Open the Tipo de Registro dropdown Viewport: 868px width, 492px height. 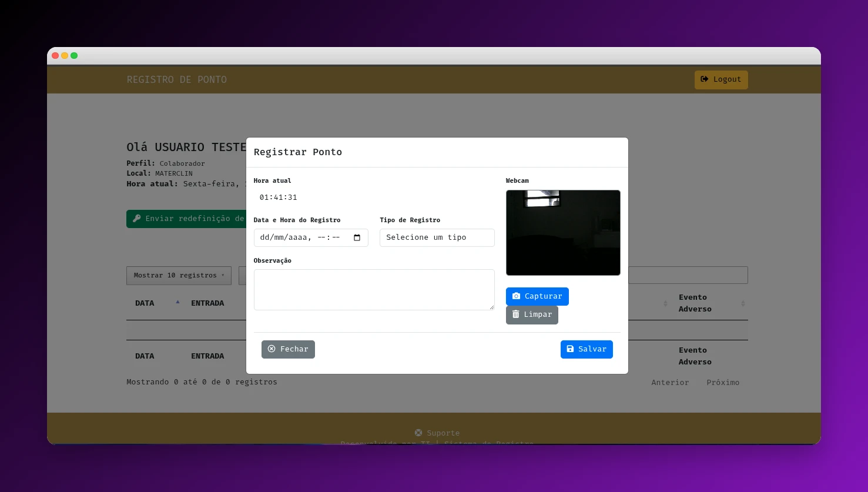(437, 237)
